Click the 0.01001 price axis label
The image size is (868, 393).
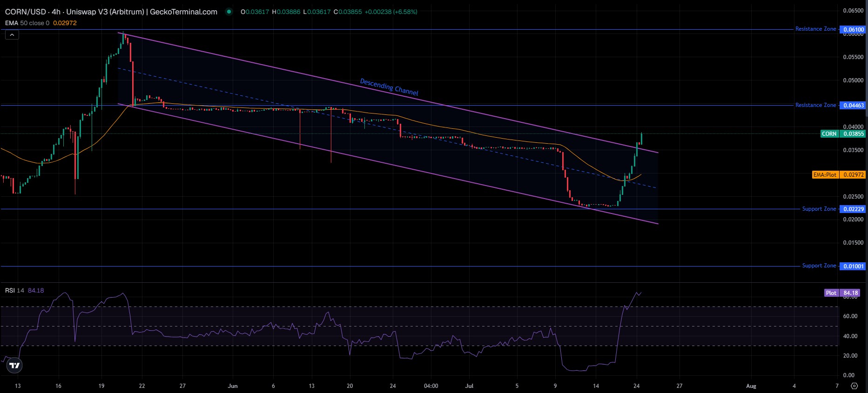tap(853, 266)
